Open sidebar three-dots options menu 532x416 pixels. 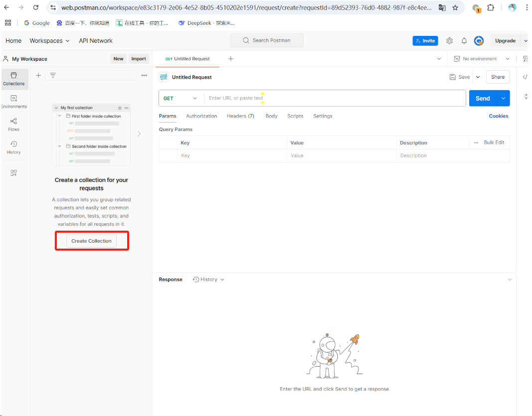(144, 75)
